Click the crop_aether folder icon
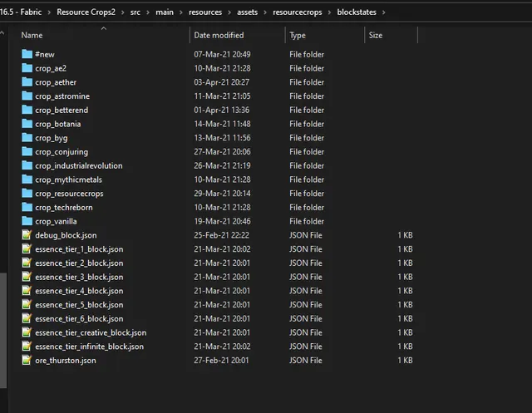This screenshot has height=413, width=532. [x=27, y=82]
